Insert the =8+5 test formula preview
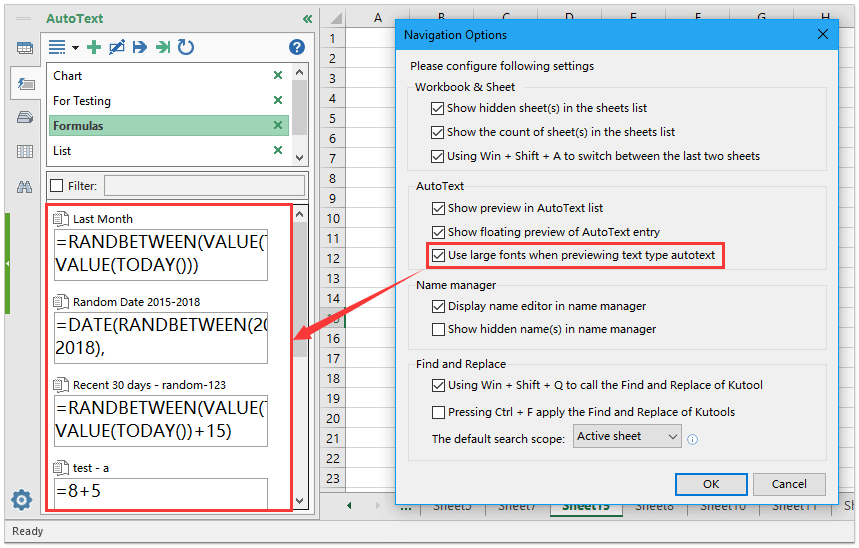The image size is (859, 548). (161, 493)
